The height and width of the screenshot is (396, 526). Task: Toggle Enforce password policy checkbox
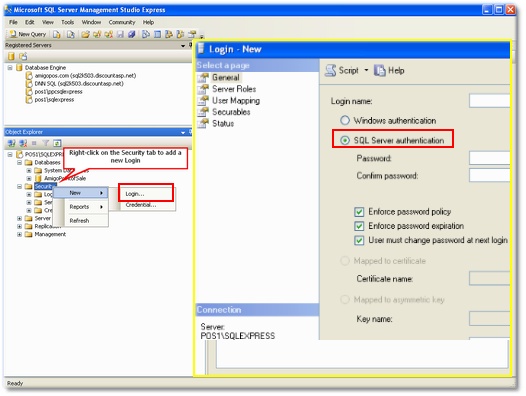coord(359,212)
